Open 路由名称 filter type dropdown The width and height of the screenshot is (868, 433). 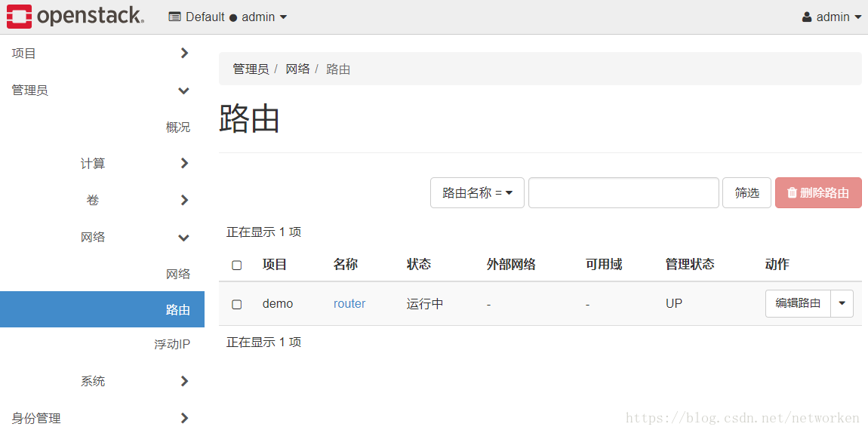477,193
